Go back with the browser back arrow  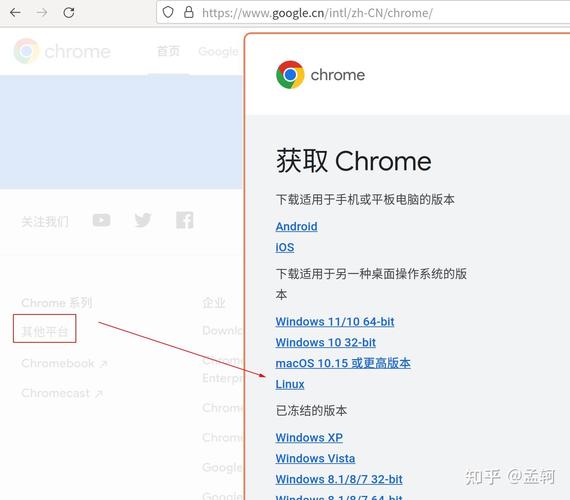click(x=15, y=13)
